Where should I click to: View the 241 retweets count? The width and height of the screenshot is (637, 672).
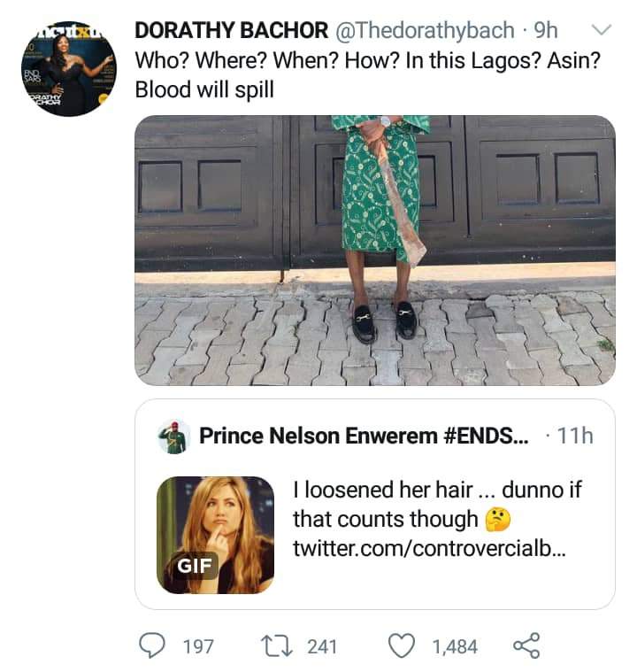pos(322,646)
